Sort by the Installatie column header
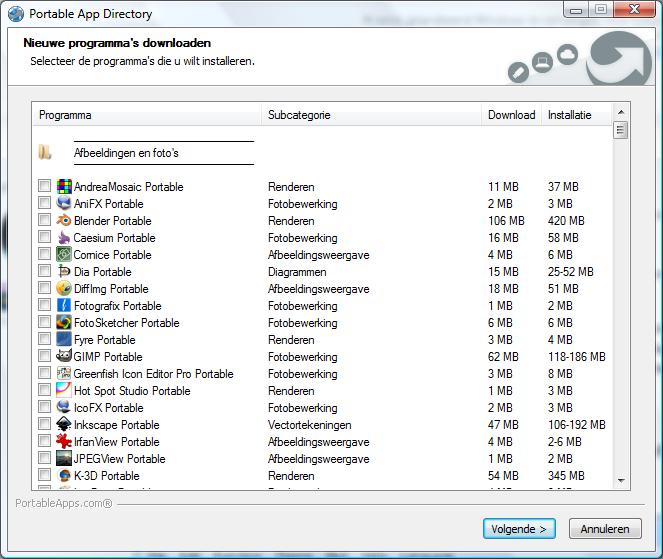Viewport: 663px width, 559px height. click(x=577, y=115)
